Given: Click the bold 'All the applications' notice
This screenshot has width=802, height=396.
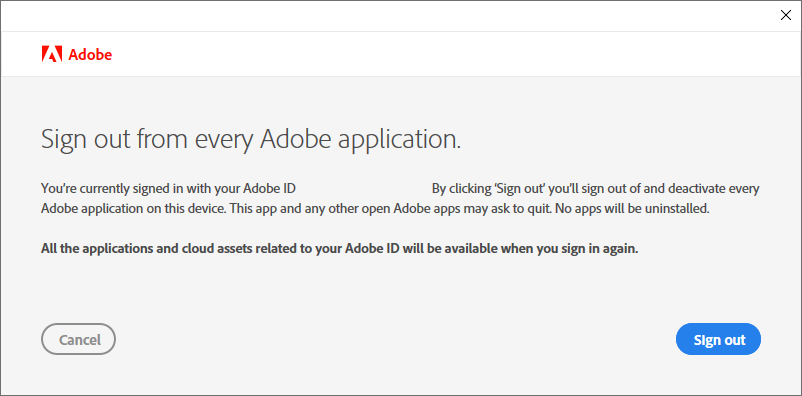Looking at the screenshot, I should [340, 249].
